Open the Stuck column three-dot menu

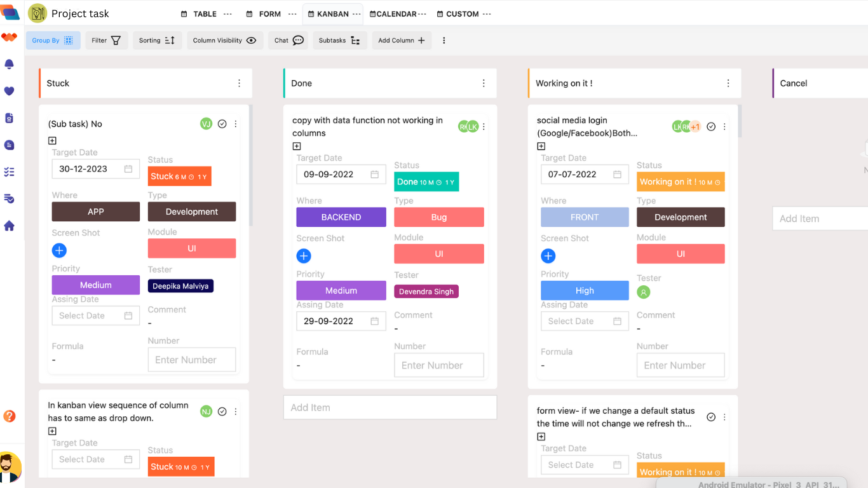pyautogui.click(x=239, y=83)
